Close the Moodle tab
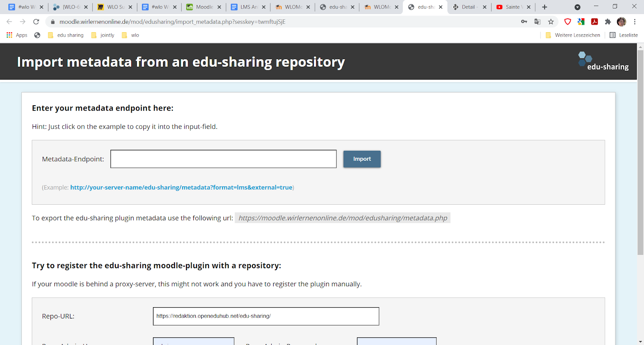The width and height of the screenshot is (644, 345). click(219, 7)
